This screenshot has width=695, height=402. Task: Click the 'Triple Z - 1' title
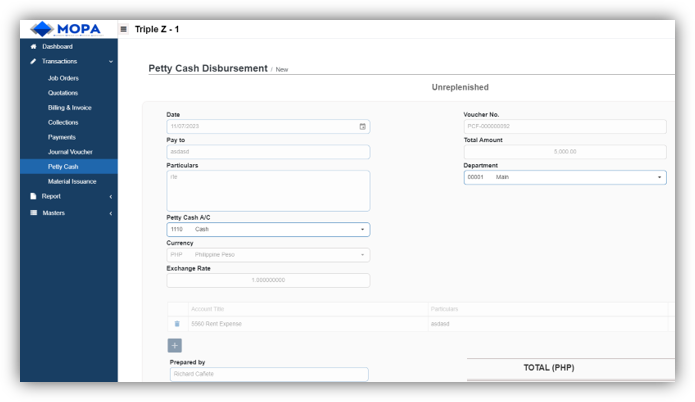[x=157, y=29]
